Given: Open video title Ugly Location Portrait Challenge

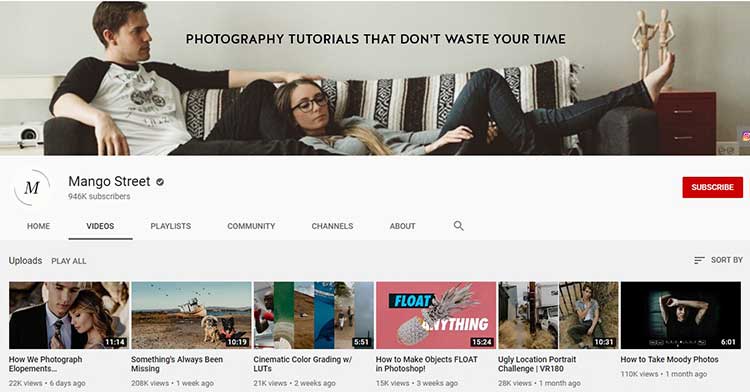Looking at the screenshot, I should click(x=537, y=364).
